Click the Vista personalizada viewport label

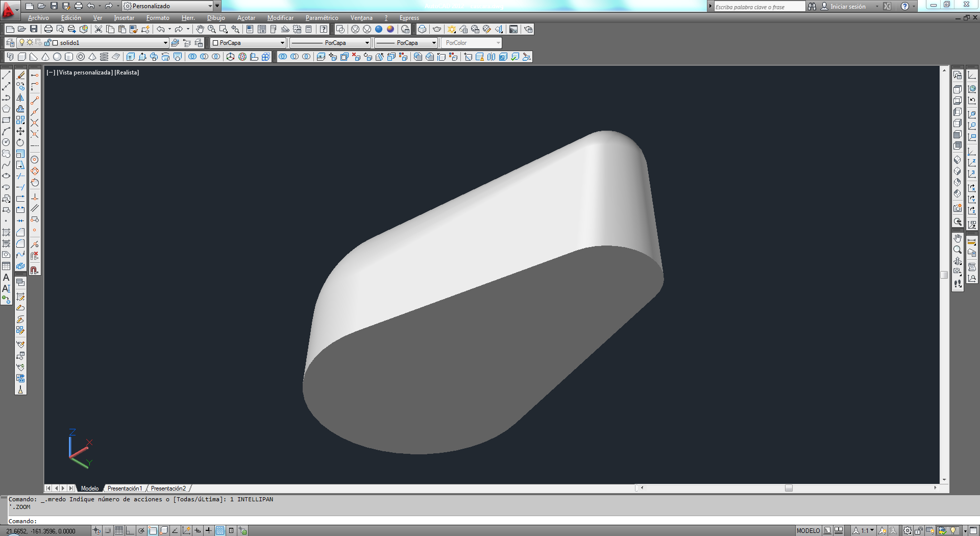pos(85,72)
